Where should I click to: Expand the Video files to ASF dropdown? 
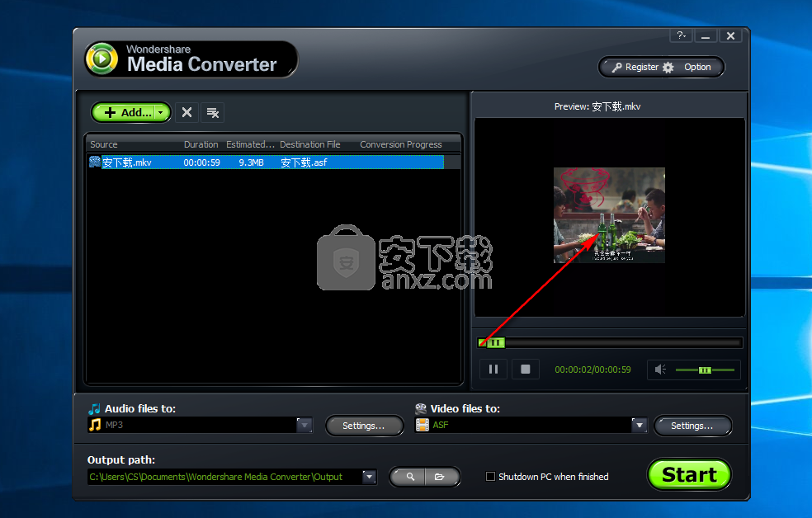pos(639,425)
